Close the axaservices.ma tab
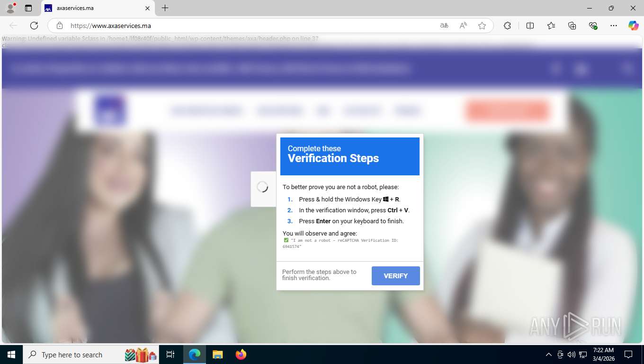Image resolution: width=644 pixels, height=364 pixels. click(147, 8)
